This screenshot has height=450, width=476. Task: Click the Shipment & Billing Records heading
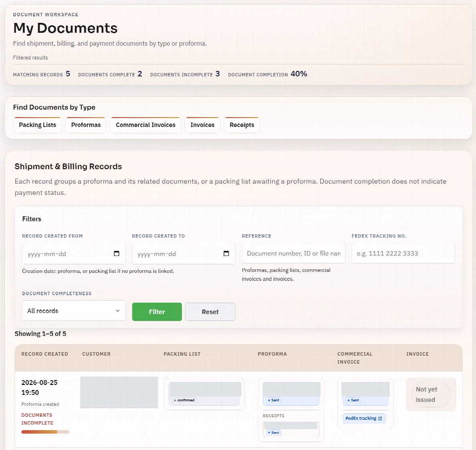[x=68, y=167]
